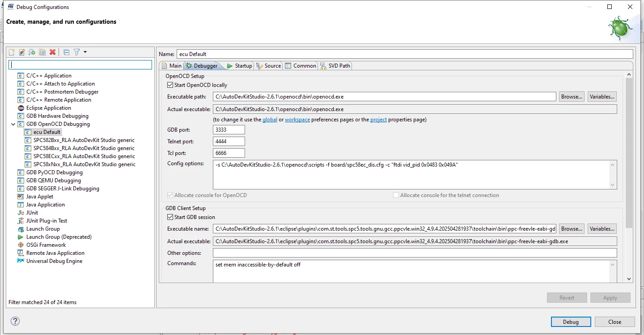
Task: Switch to the Source tab
Action: point(268,66)
